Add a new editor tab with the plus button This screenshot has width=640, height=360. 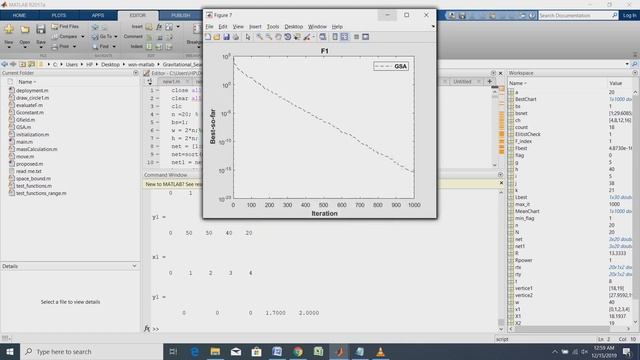(489, 81)
